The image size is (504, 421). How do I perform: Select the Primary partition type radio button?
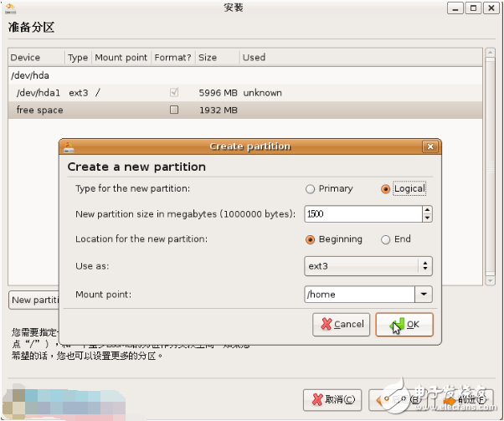pyautogui.click(x=311, y=189)
